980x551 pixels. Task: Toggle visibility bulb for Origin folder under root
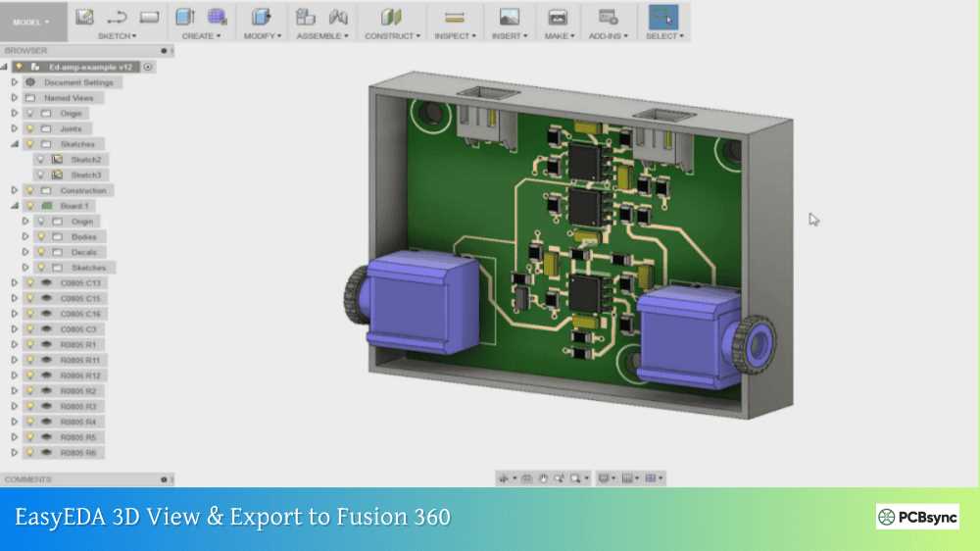tap(30, 113)
